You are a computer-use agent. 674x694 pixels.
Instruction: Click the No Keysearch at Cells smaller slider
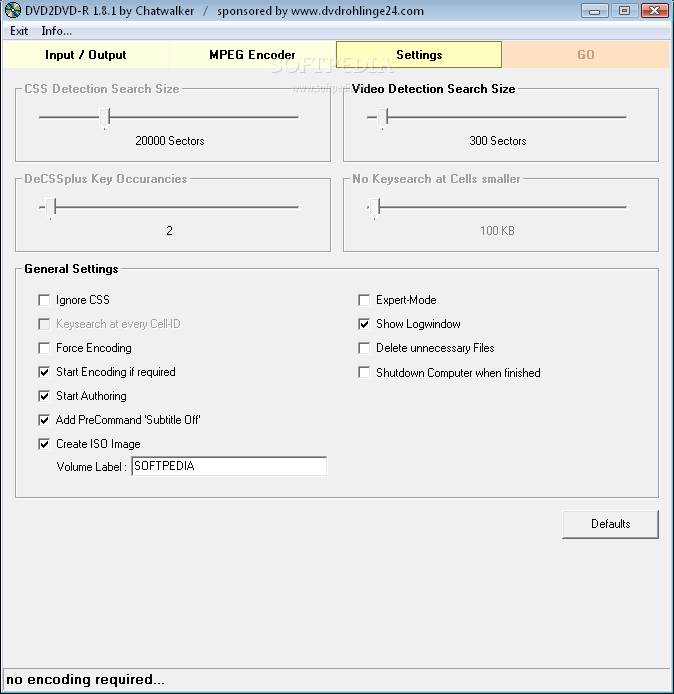497,207
